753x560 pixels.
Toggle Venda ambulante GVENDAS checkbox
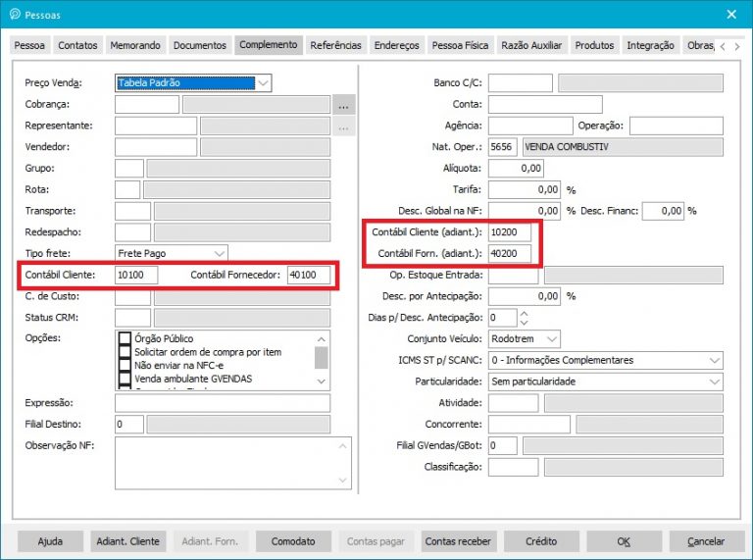click(x=125, y=379)
